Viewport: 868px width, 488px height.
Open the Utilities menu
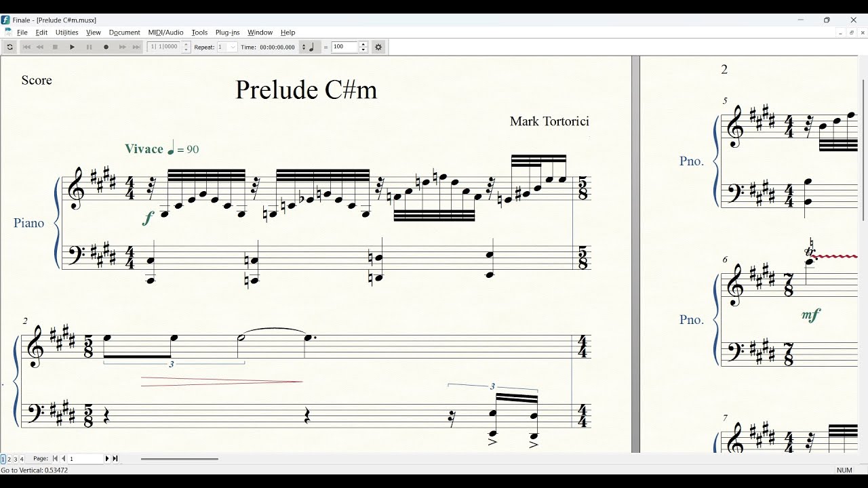67,33
